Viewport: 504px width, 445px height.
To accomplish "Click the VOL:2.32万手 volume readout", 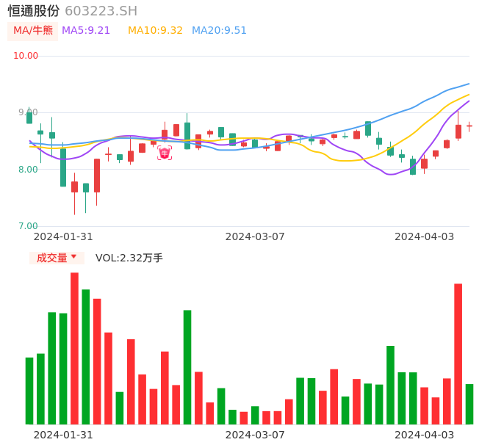I will pyautogui.click(x=129, y=258).
